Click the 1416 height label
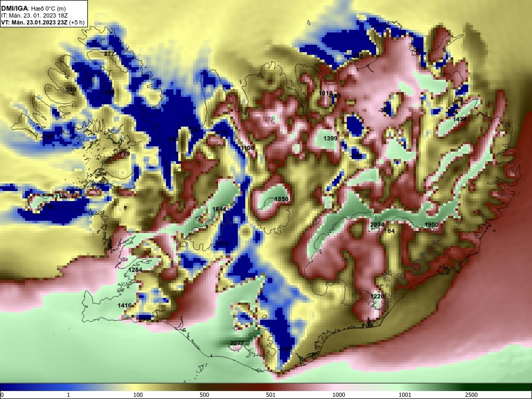This screenshot has height=399, width=532. pos(124,305)
